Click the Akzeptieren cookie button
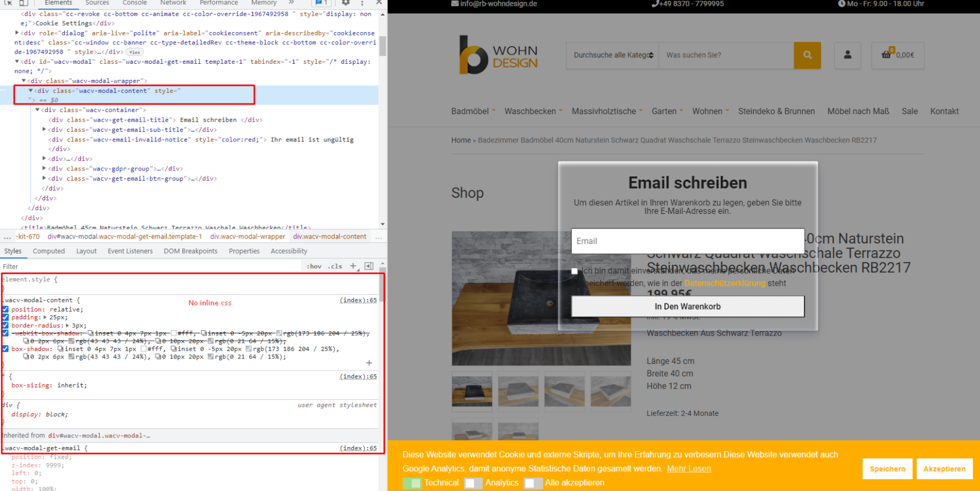 tap(944, 469)
